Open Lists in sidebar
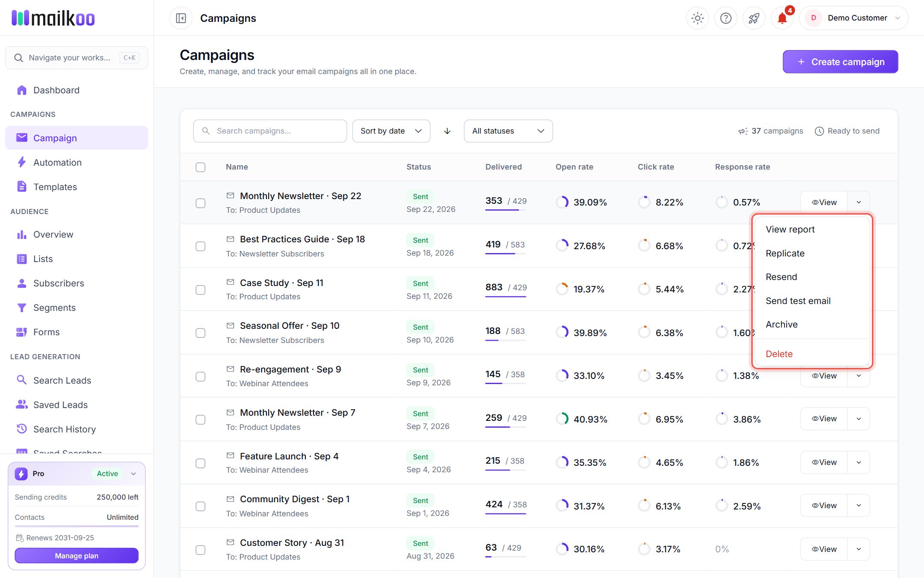924x578 pixels. coord(77,259)
